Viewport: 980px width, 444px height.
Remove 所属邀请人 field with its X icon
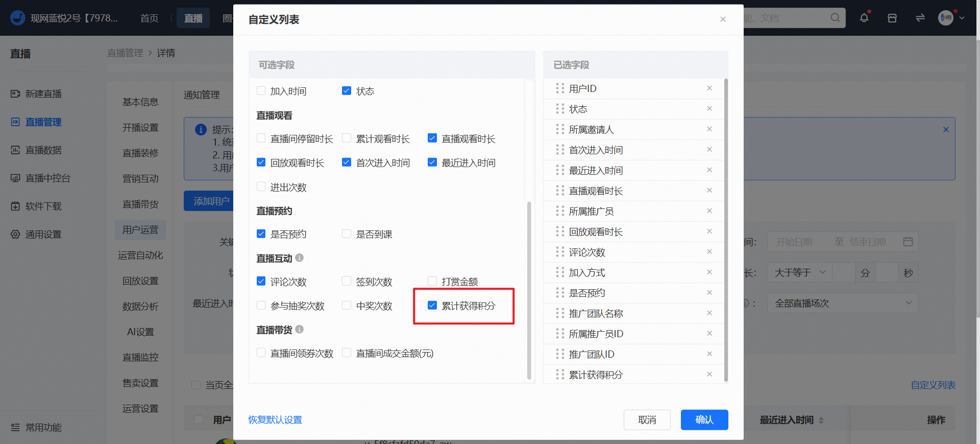[x=709, y=129]
